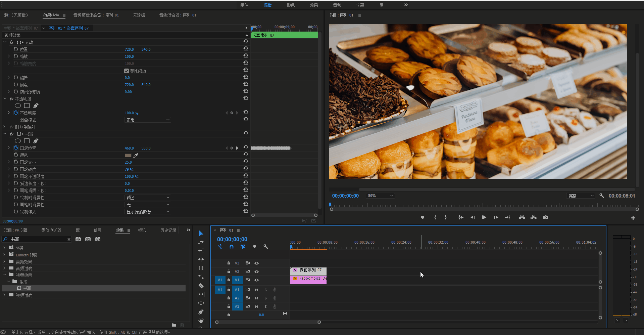Image resolution: width=644 pixels, height=335 pixels.
Task: Expand the 视频过渡 folder
Action: click(4, 295)
